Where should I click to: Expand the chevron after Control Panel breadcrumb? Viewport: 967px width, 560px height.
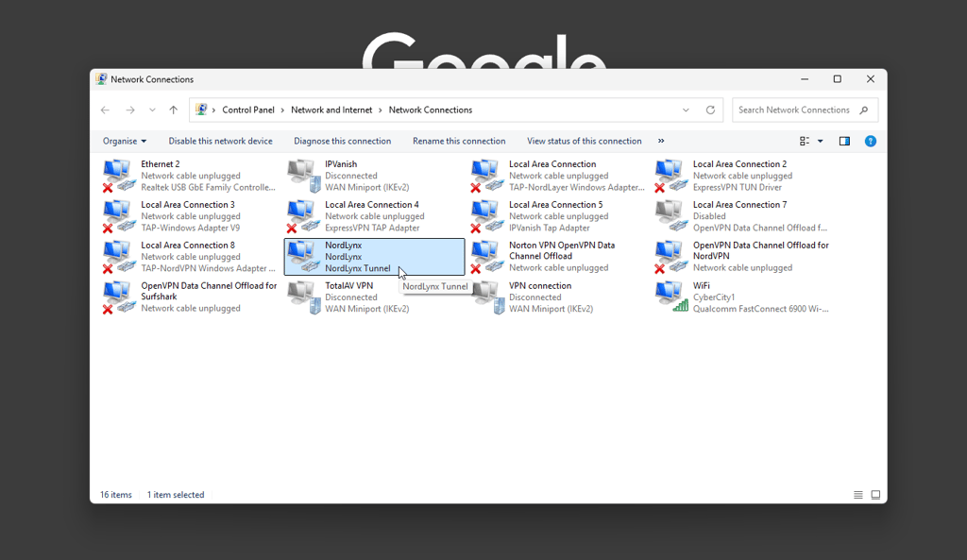pos(282,110)
